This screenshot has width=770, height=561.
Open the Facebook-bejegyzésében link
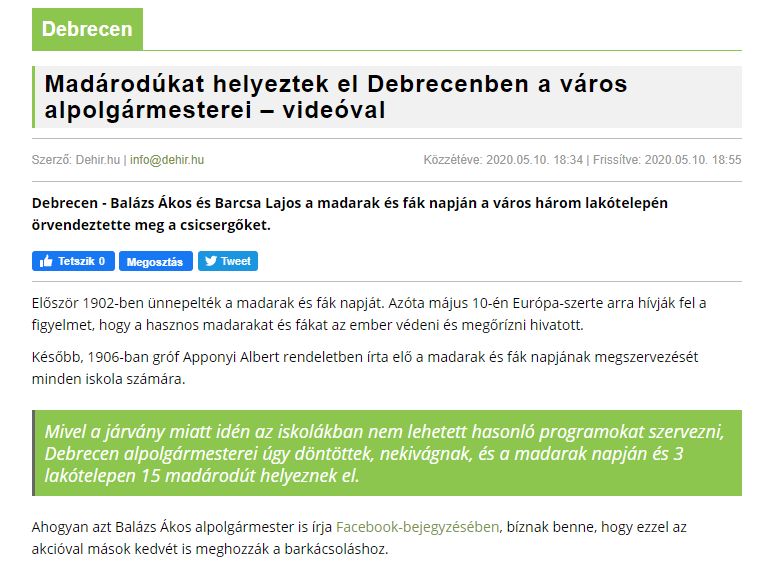(417, 527)
